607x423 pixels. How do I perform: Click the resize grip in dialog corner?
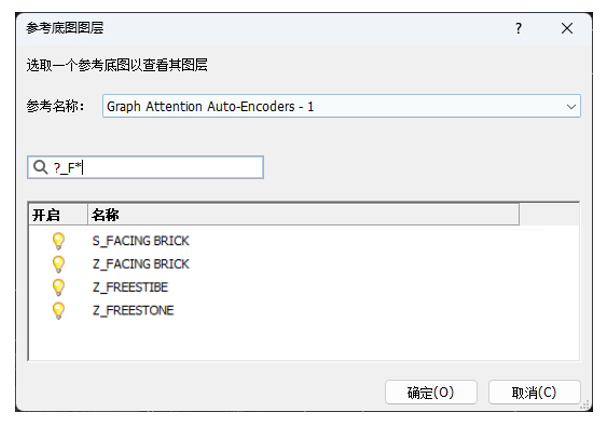(x=585, y=405)
